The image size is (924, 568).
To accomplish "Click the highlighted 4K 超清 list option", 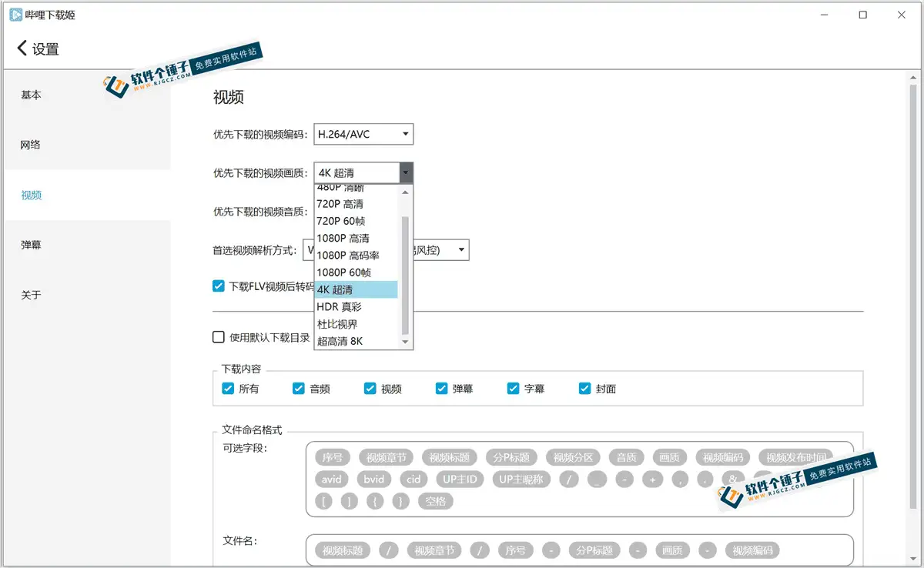I will tap(357, 289).
